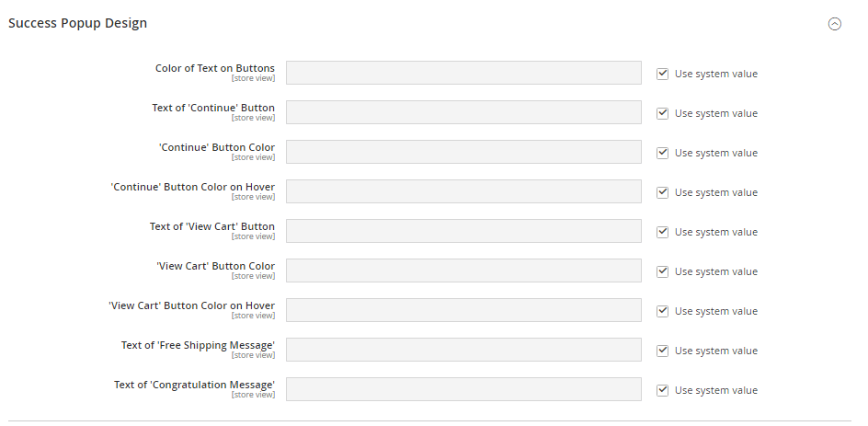Image resolution: width=868 pixels, height=426 pixels.
Task: Click the 'Success Popup Design' section title
Action: pyautogui.click(x=77, y=23)
